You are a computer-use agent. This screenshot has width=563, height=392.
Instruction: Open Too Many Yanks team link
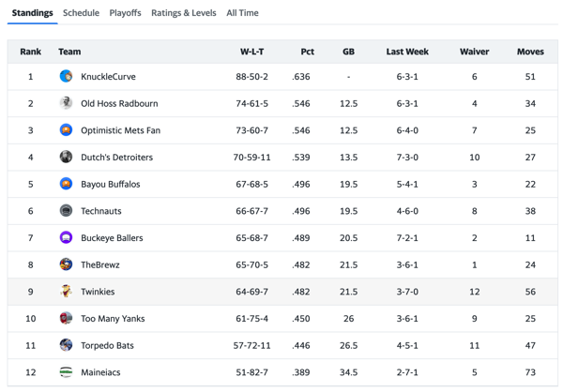click(x=111, y=319)
